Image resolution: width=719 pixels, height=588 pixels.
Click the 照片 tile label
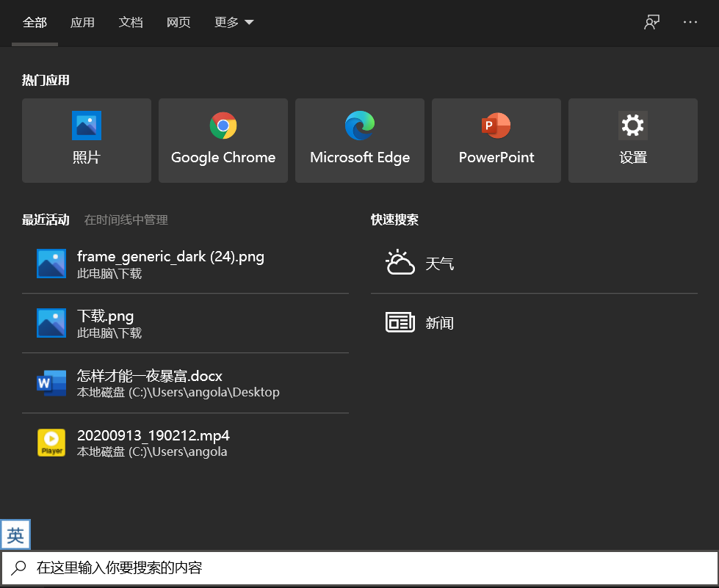(x=86, y=157)
